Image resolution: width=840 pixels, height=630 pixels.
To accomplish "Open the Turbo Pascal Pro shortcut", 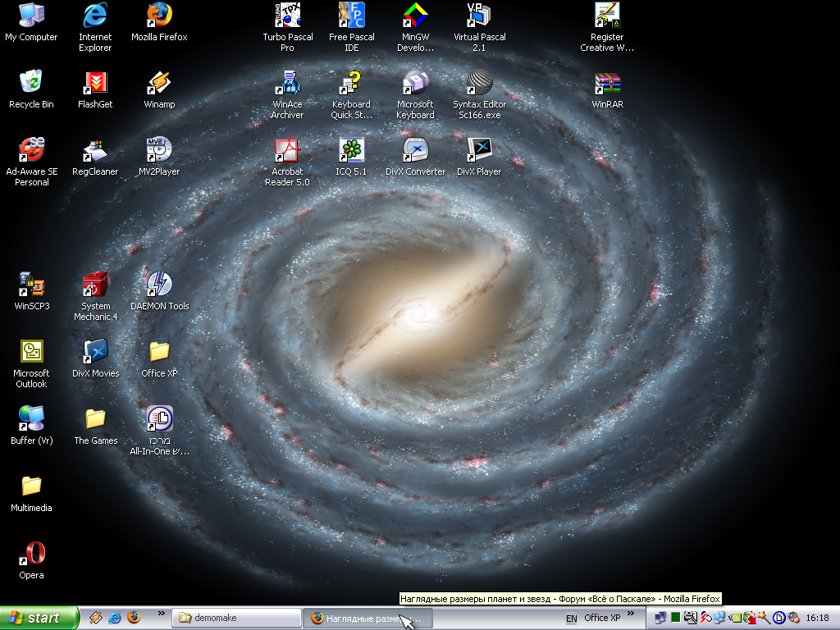I will [287, 16].
